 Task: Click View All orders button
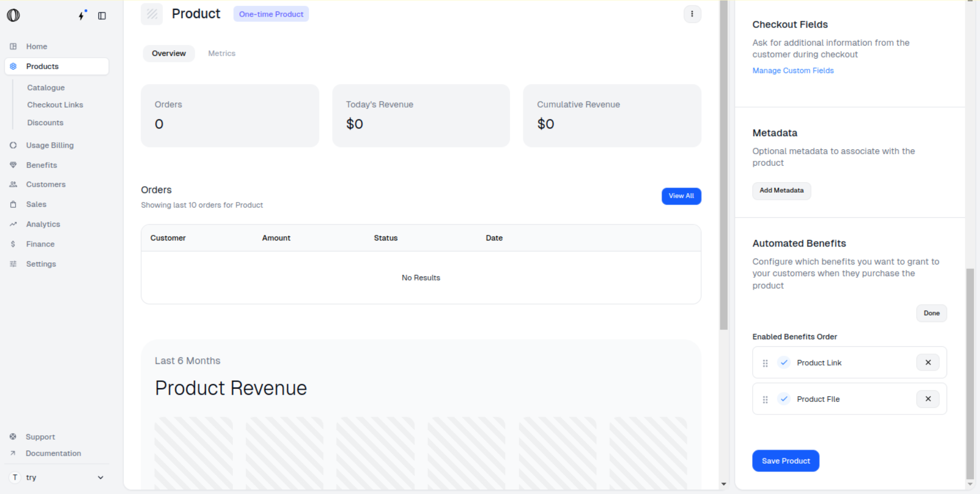(x=681, y=196)
